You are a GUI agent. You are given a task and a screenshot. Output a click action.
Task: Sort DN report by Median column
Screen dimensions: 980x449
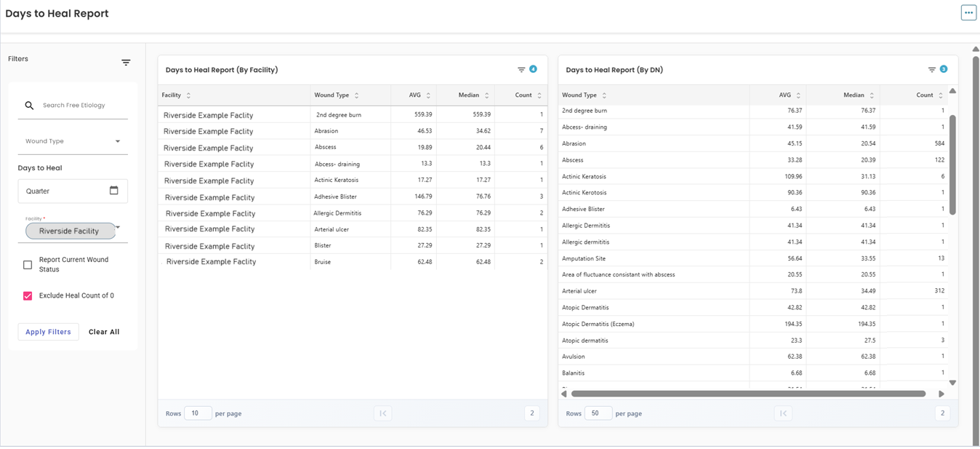[x=871, y=95]
